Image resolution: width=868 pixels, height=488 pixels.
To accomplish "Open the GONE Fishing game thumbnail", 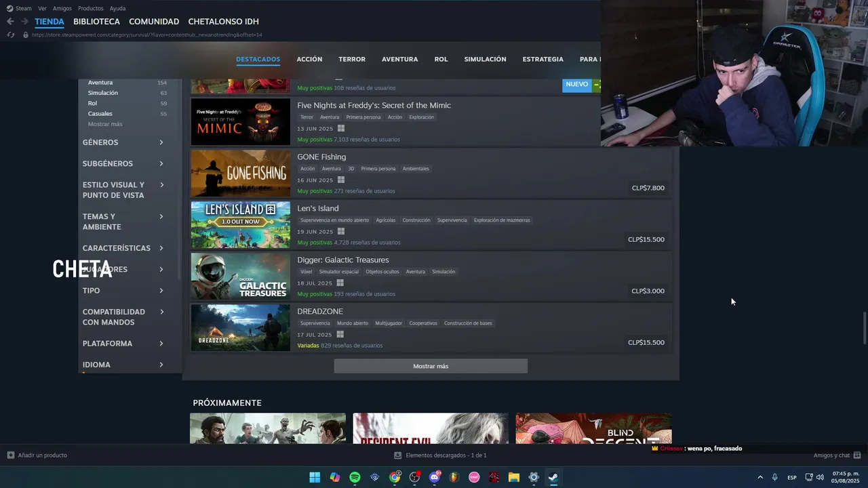I will [241, 174].
